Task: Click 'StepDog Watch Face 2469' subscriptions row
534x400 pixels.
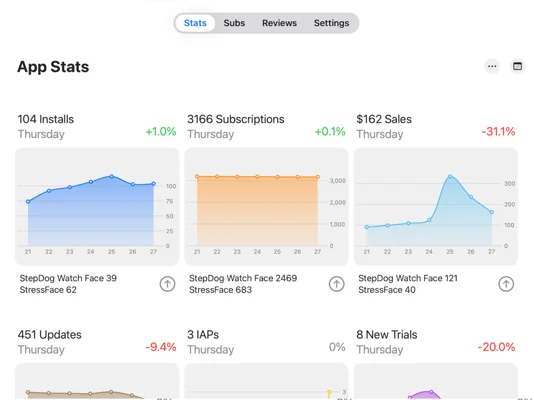Action: pyautogui.click(x=243, y=278)
